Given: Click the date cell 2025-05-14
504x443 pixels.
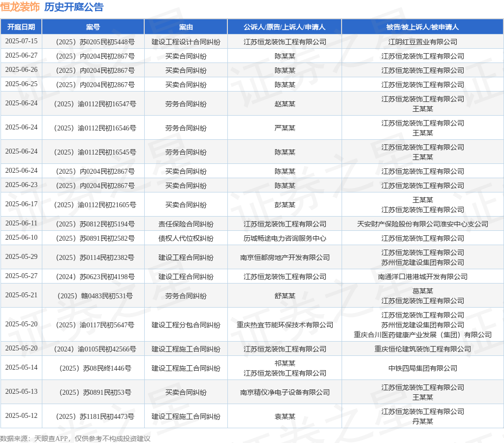Looking at the screenshot, I should (21, 368).
